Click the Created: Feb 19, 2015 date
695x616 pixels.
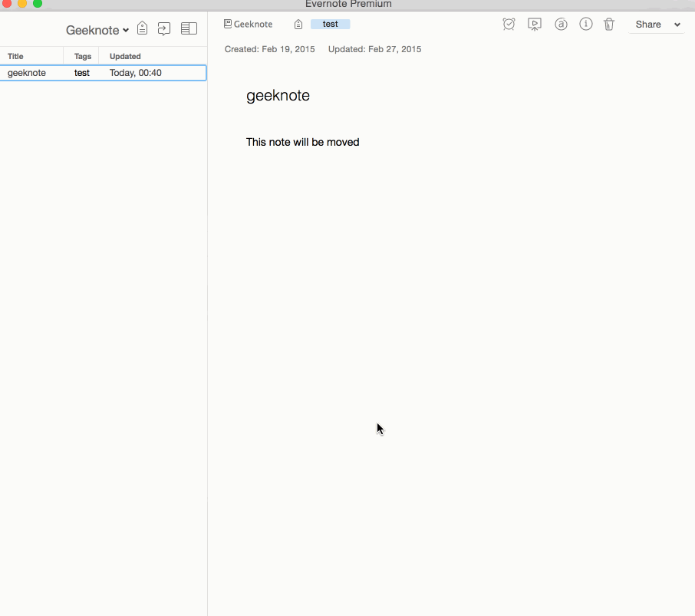click(269, 49)
